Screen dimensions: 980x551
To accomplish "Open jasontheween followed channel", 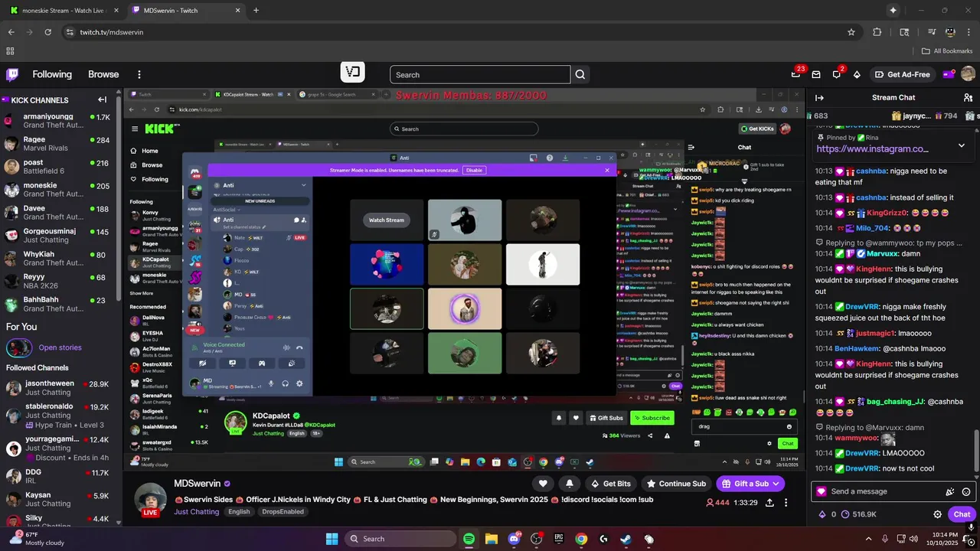I will click(58, 387).
